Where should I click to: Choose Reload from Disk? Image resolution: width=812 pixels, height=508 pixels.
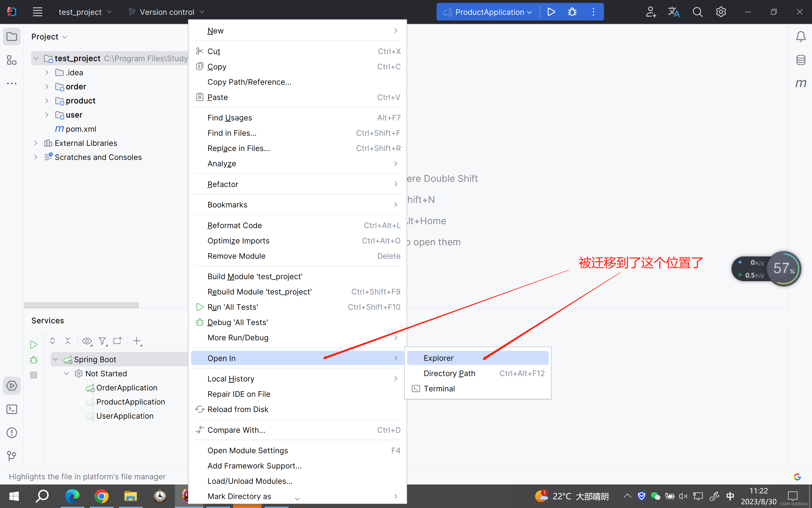(297, 409)
